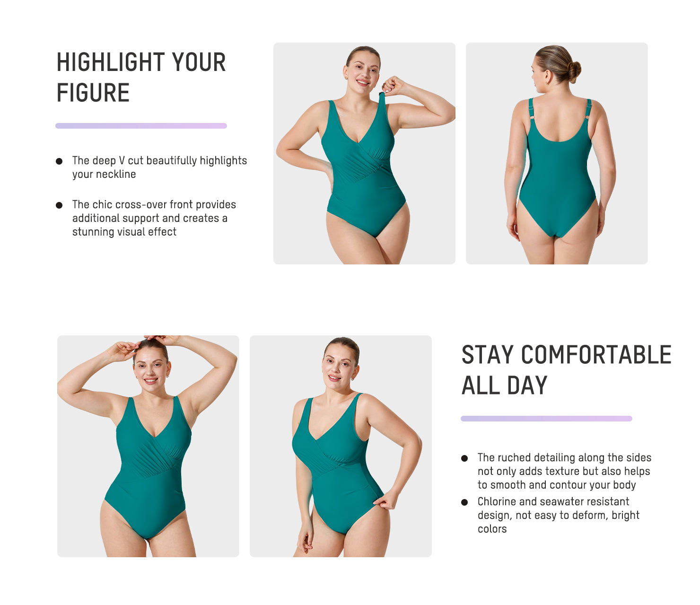Open the side-angle swimsuit photo
Viewport: 700px width, 605px height.
341,446
